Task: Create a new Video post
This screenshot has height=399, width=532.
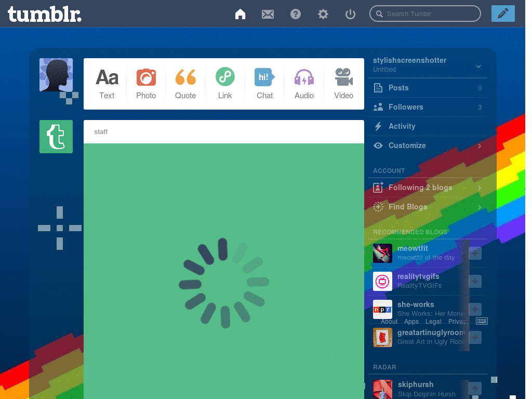Action: click(344, 84)
